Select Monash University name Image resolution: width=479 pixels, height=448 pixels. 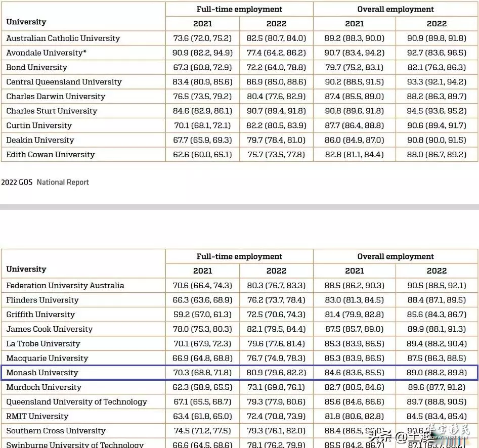[x=42, y=373]
